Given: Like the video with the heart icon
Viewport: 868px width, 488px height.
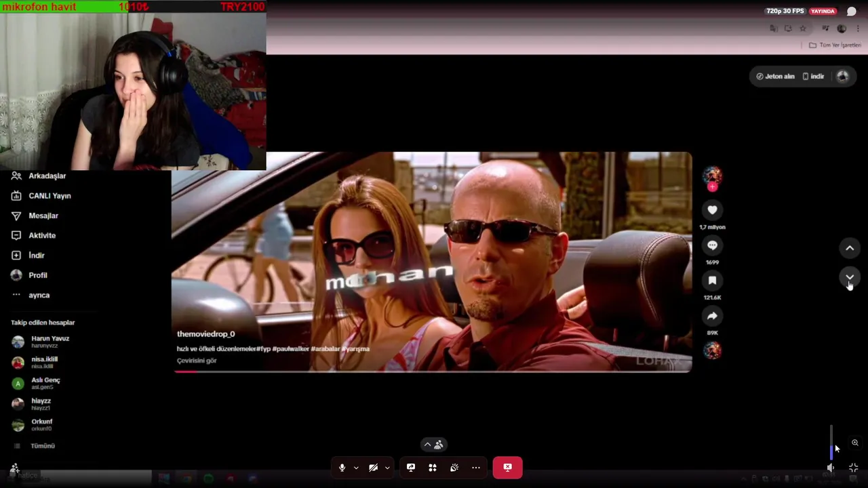Looking at the screenshot, I should [x=712, y=210].
